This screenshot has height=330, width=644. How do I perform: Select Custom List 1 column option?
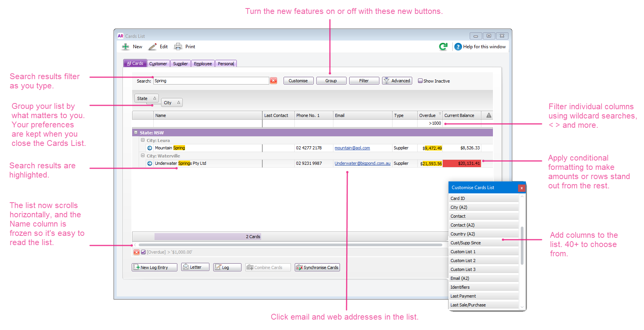click(x=484, y=252)
